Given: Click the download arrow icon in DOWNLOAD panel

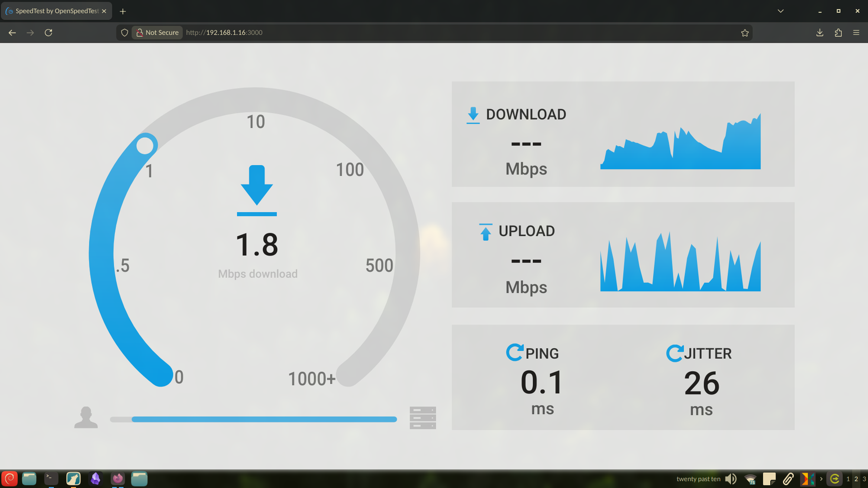Looking at the screenshot, I should (472, 115).
